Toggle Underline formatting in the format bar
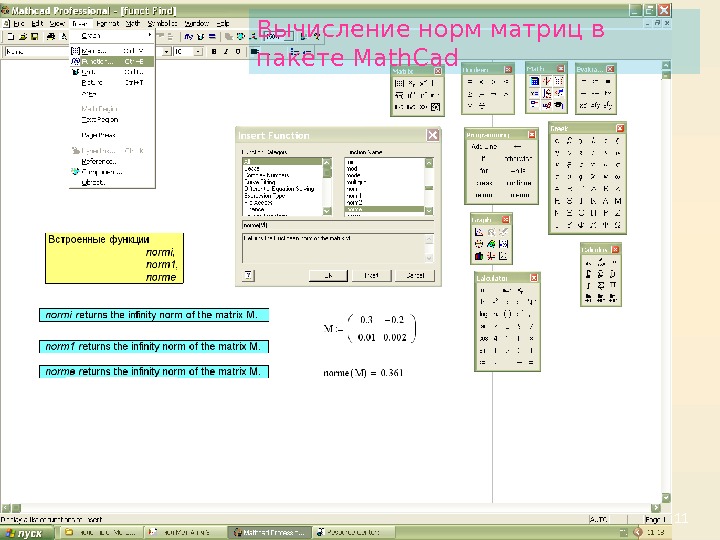720x540 pixels. point(238,51)
